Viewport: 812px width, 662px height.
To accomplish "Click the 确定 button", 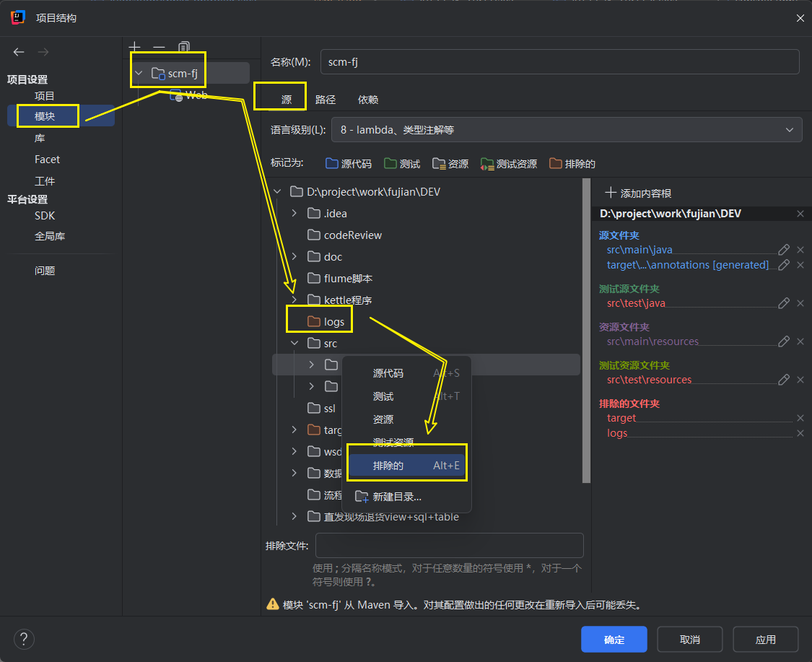I will tap(614, 640).
